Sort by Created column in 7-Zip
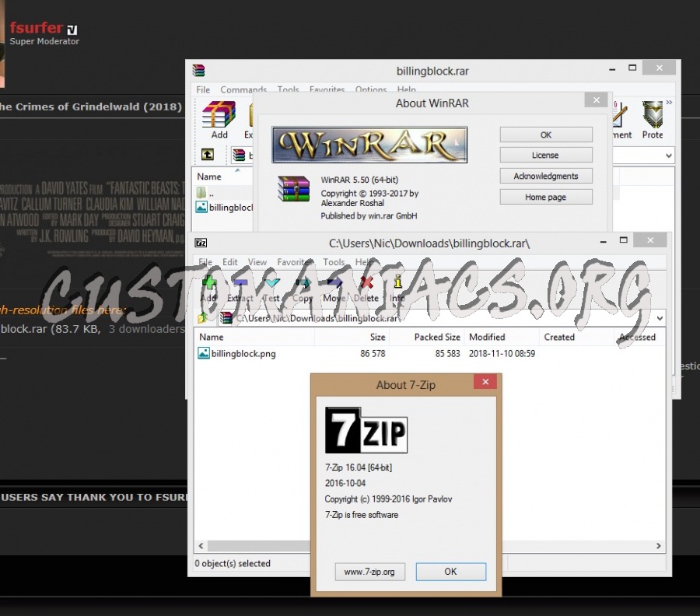 coord(577,337)
